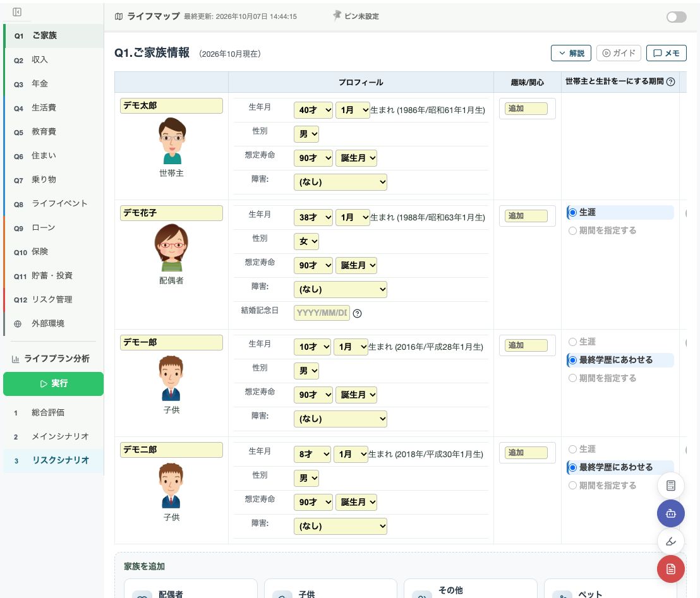Click the eraser floating button
Image resolution: width=700 pixels, height=598 pixels.
(670, 541)
